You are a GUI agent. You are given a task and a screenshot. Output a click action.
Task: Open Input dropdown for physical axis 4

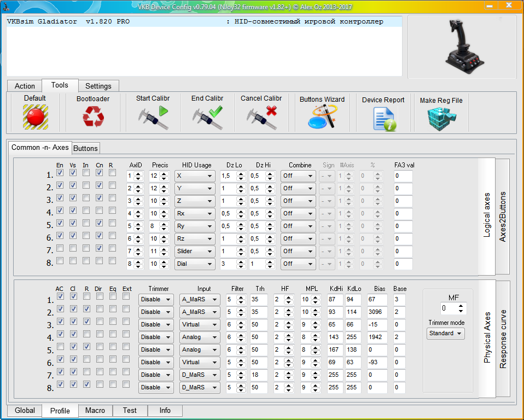click(x=200, y=337)
